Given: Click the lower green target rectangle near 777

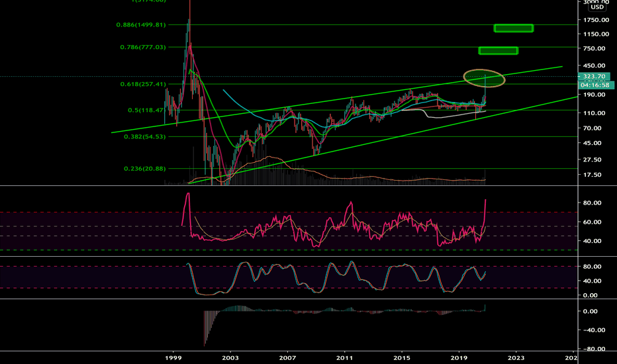Looking at the screenshot, I should [x=498, y=50].
